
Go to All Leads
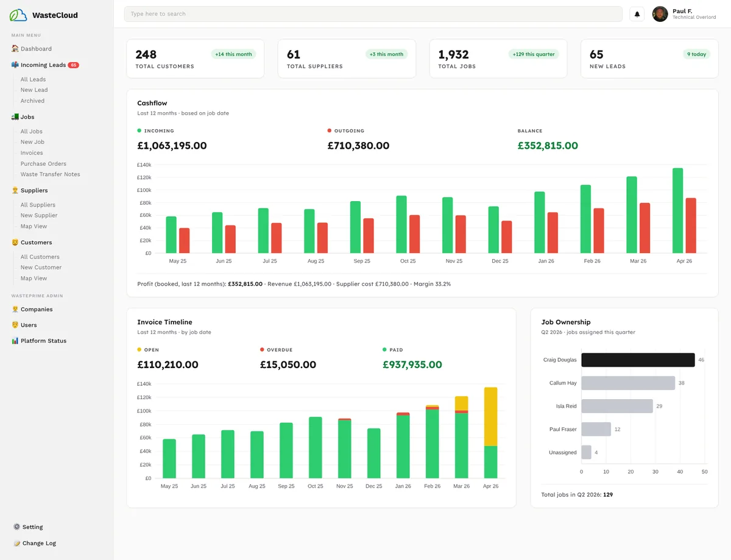(33, 79)
